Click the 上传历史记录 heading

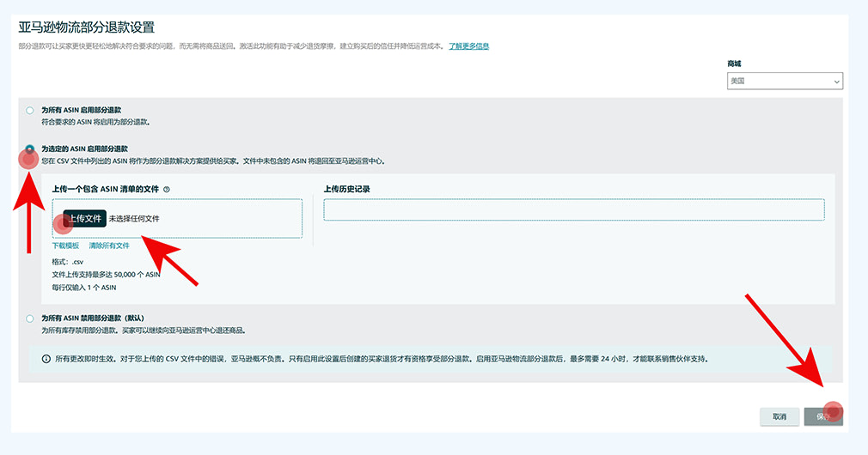coord(346,189)
